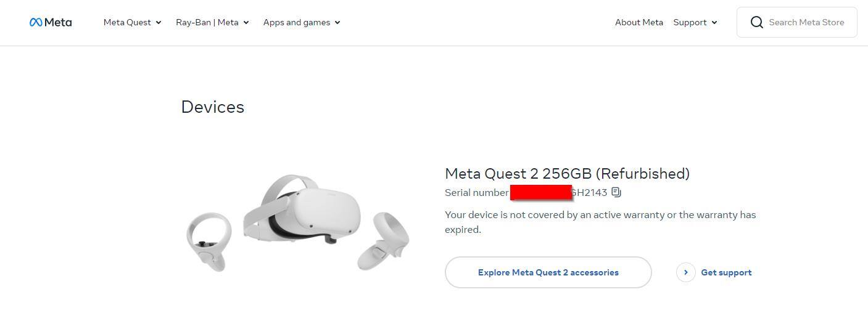
Task: Click the Meta Quest 2 256GB title
Action: coord(567,174)
